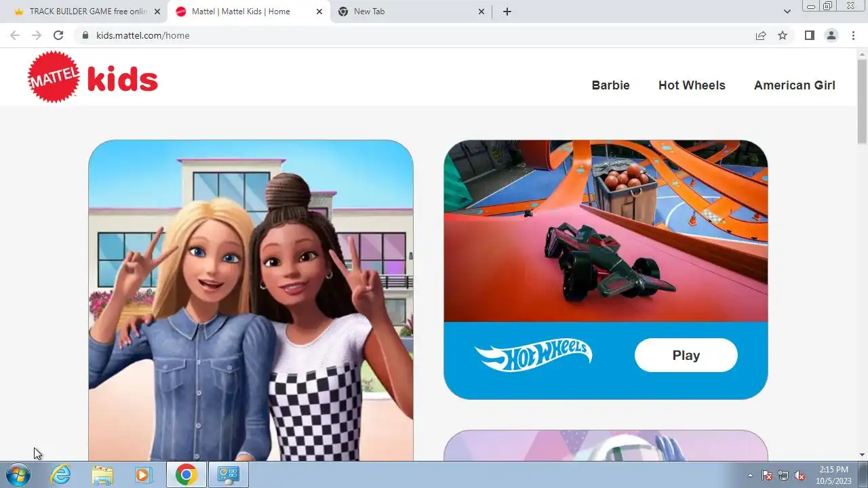Screen dimensions: 868x488
Task: Open the Windows Start menu
Action: (18, 474)
